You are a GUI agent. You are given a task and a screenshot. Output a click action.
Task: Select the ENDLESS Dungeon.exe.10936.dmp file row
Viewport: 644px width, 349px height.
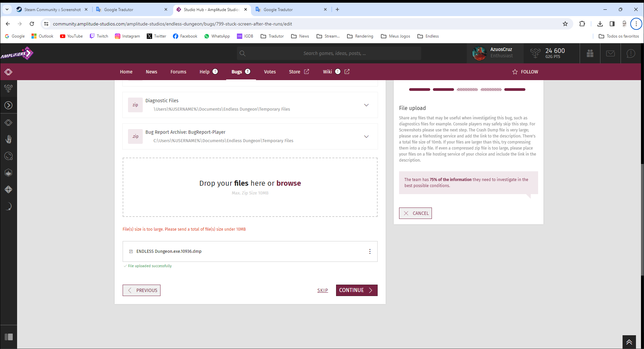(x=250, y=251)
